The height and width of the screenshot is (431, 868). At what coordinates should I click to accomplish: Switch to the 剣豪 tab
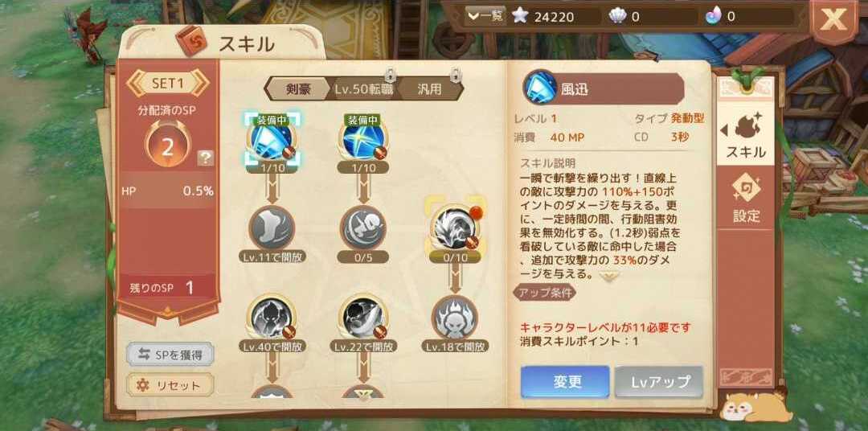point(298,89)
